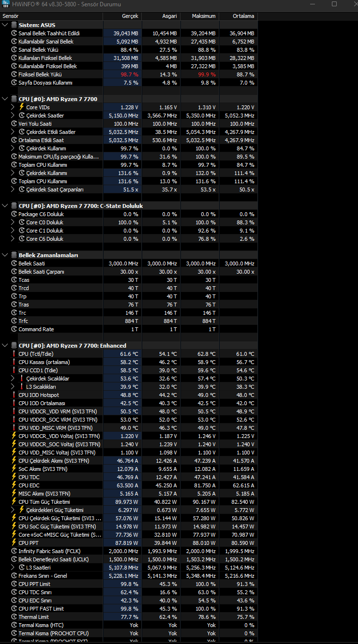Select the Sayfa Dosyası Kullanımı row label
The height and width of the screenshot is (644, 358).
(45, 83)
